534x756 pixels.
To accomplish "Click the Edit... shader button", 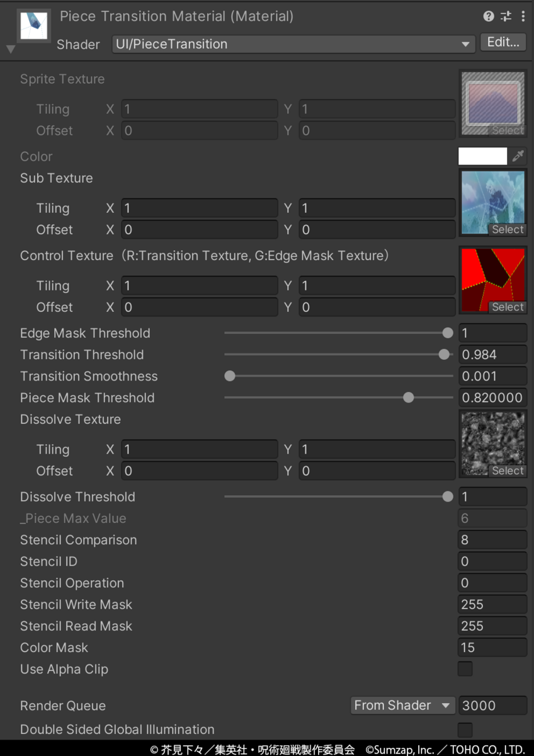I will 503,42.
